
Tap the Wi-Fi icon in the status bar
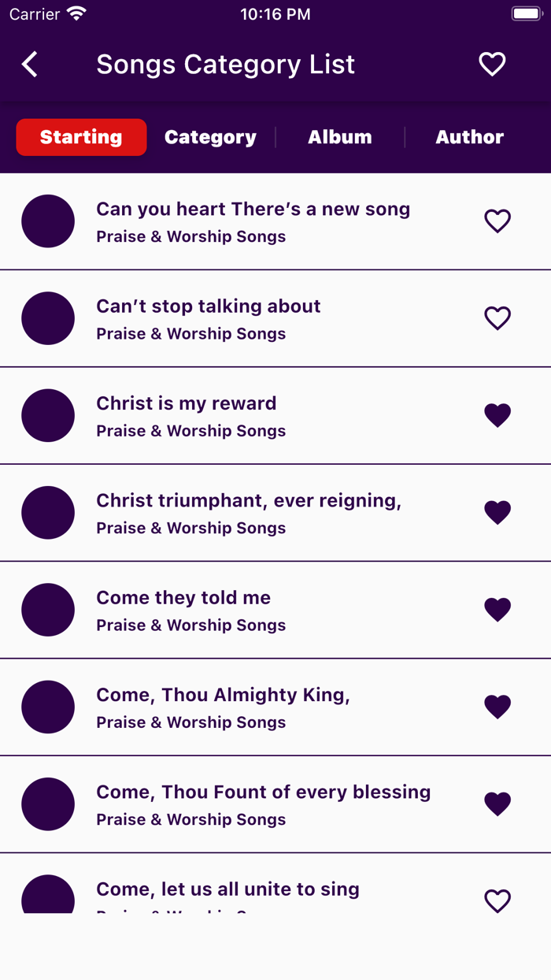75,13
